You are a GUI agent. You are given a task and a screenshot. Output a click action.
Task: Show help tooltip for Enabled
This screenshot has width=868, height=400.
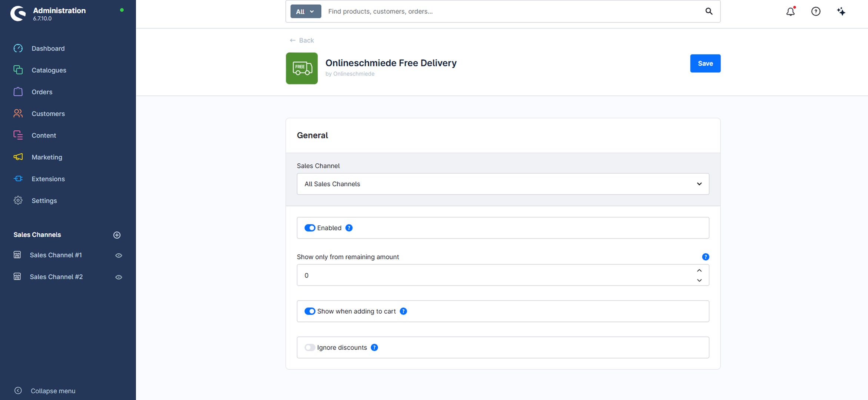(349, 228)
